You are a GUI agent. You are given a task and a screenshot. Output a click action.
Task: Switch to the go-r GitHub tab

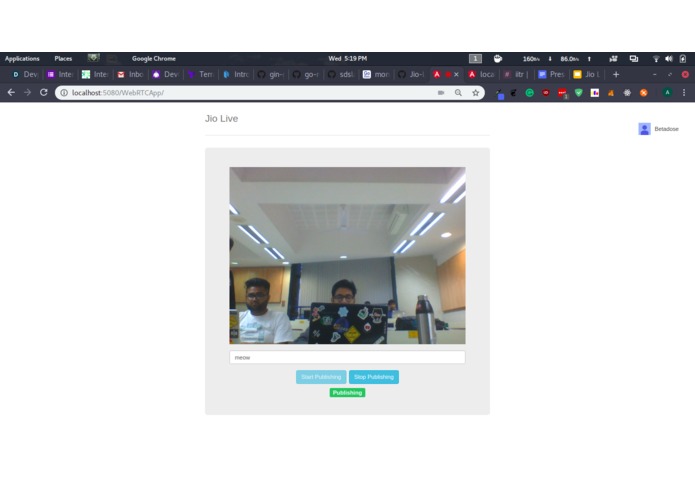tap(306, 74)
